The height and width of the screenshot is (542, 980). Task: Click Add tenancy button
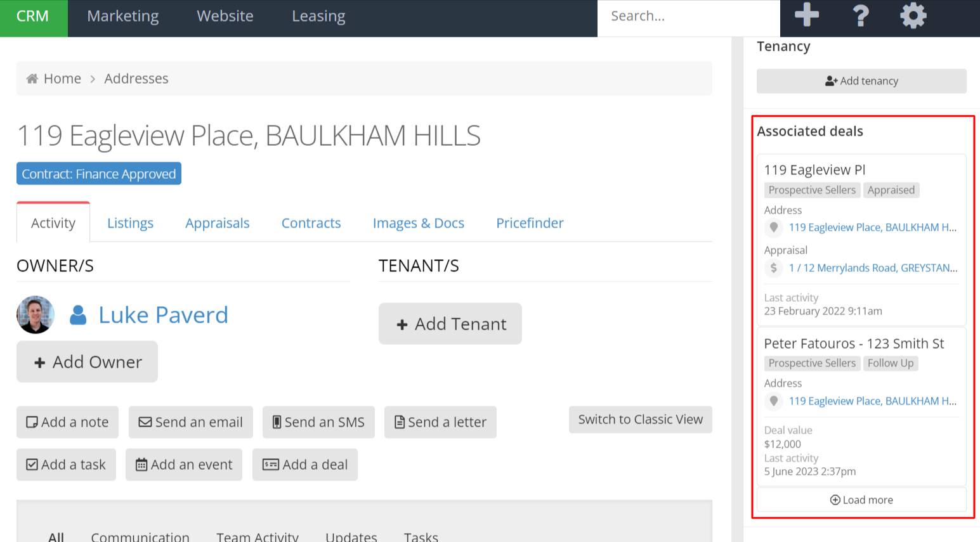[x=861, y=81]
